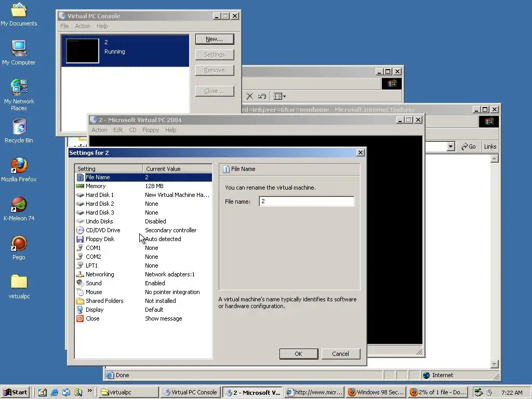The height and width of the screenshot is (399, 532).
Task: Expand the Internet Explorer address dropdown
Action: pos(450,147)
